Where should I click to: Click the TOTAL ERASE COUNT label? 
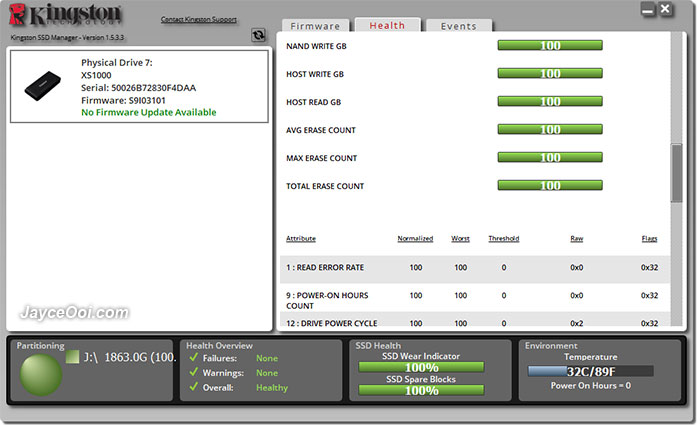(325, 186)
